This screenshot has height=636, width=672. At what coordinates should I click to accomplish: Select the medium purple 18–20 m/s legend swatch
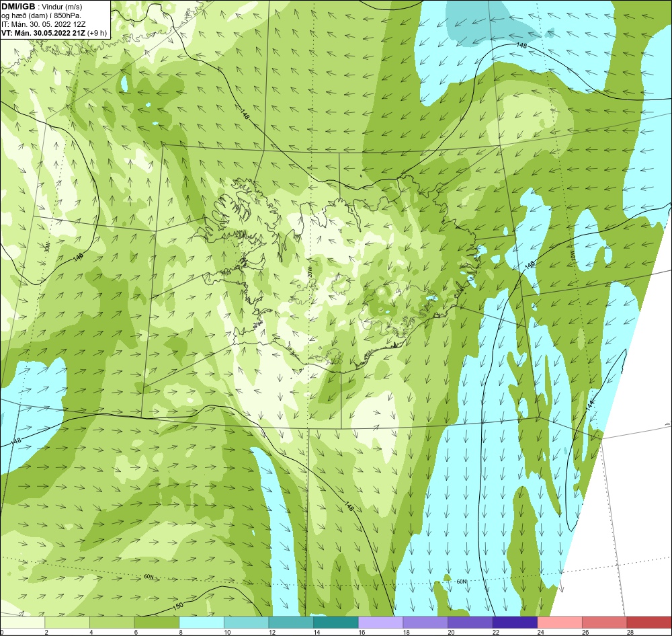(425, 623)
